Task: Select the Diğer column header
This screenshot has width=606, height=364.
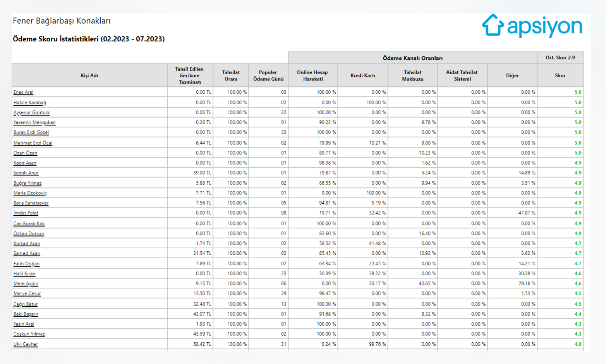Action: click(x=512, y=76)
